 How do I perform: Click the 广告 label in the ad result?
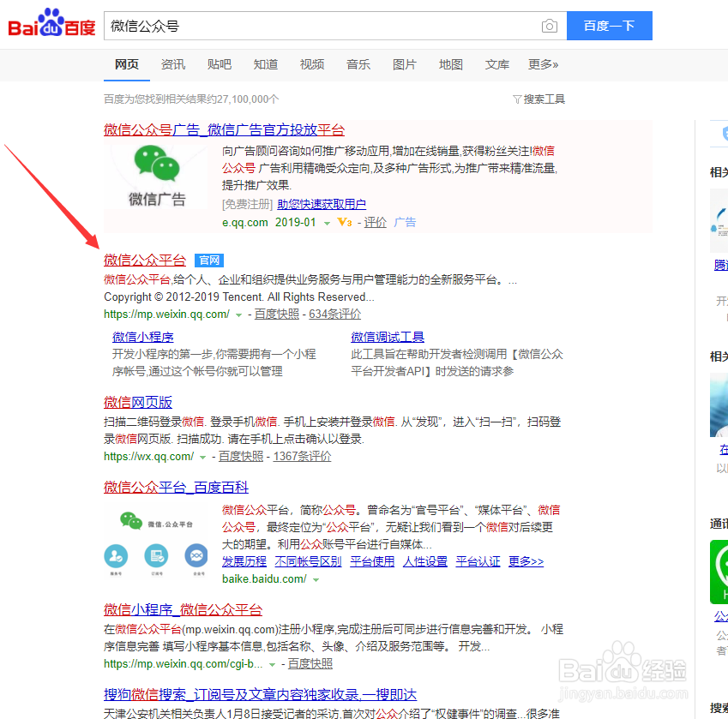pos(405,222)
